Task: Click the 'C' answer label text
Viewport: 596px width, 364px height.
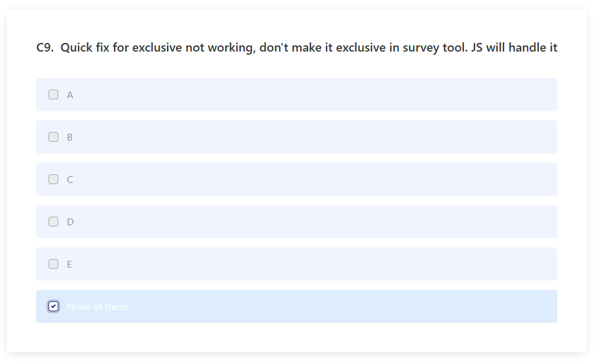Action: click(69, 180)
